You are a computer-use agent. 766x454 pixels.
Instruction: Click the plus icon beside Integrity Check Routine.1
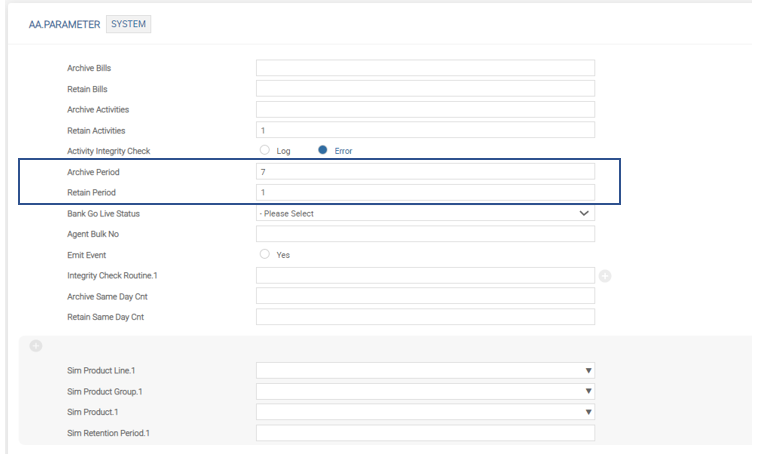pos(605,275)
